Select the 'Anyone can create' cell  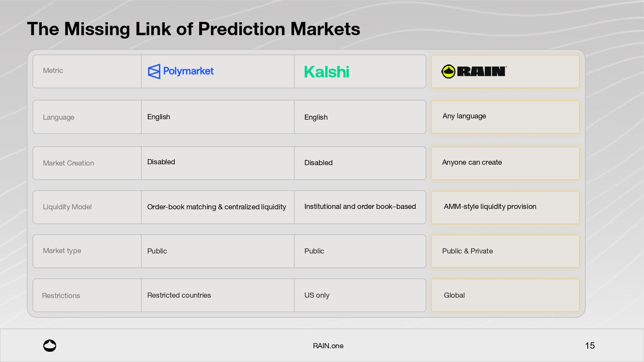click(472, 163)
